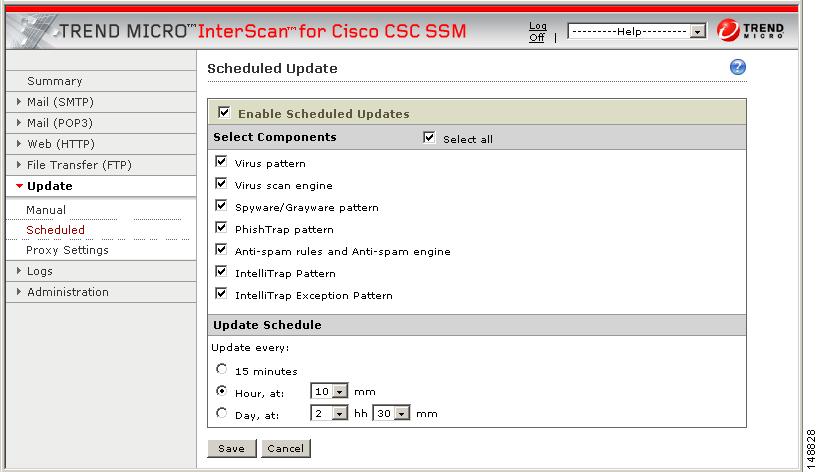
Task: Toggle IntelliTrap Pattern checkbox
Action: tap(221, 271)
